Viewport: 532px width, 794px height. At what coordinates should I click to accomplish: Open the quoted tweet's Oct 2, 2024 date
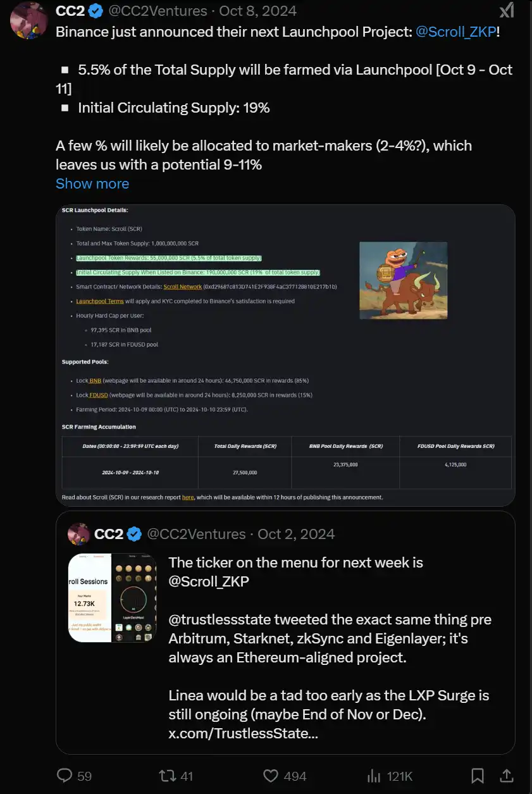[296, 533]
